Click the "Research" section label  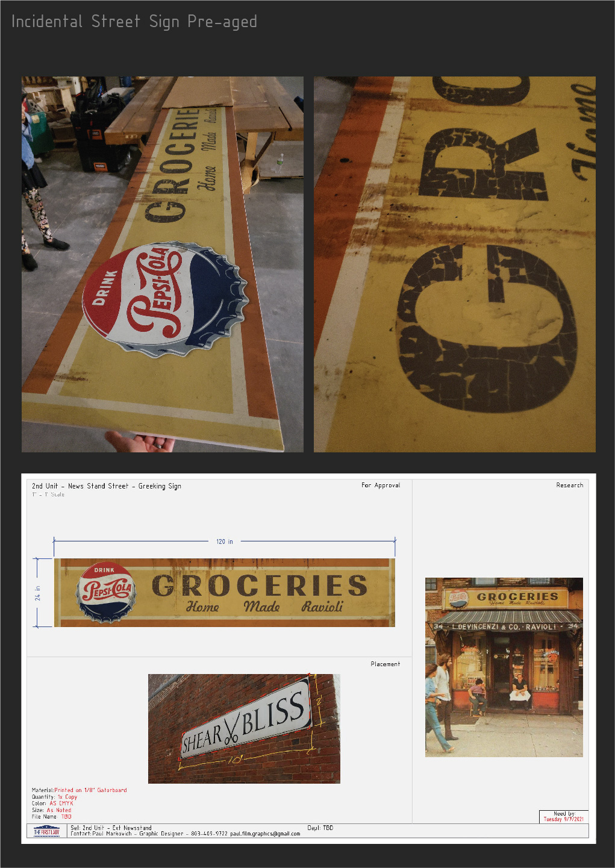coord(570,485)
